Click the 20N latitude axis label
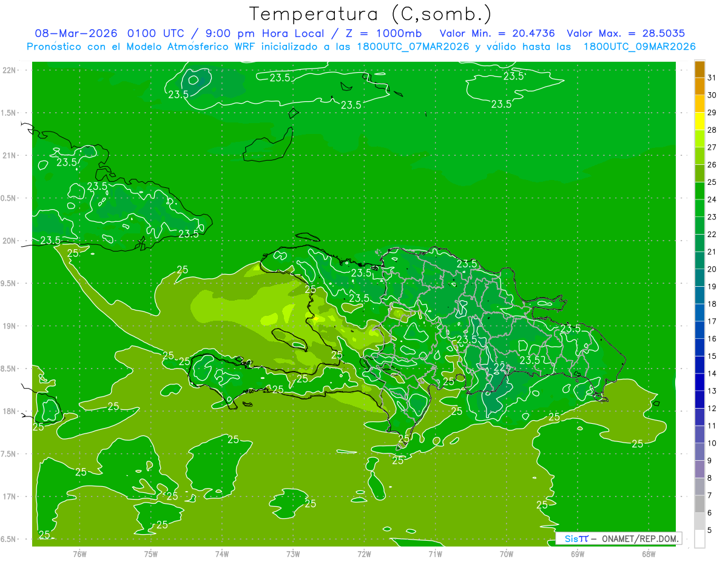728x562 pixels. pos(10,241)
